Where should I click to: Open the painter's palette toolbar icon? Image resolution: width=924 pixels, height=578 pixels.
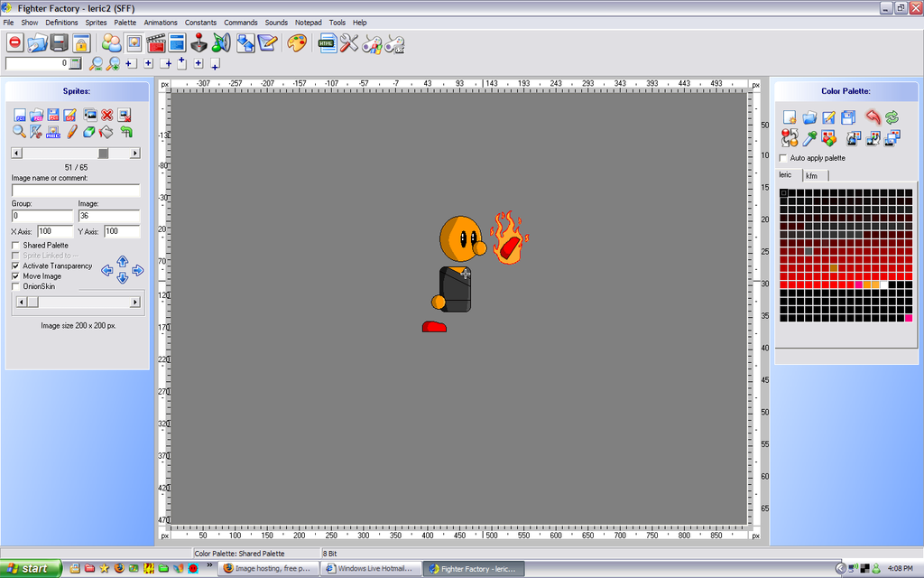click(x=296, y=42)
